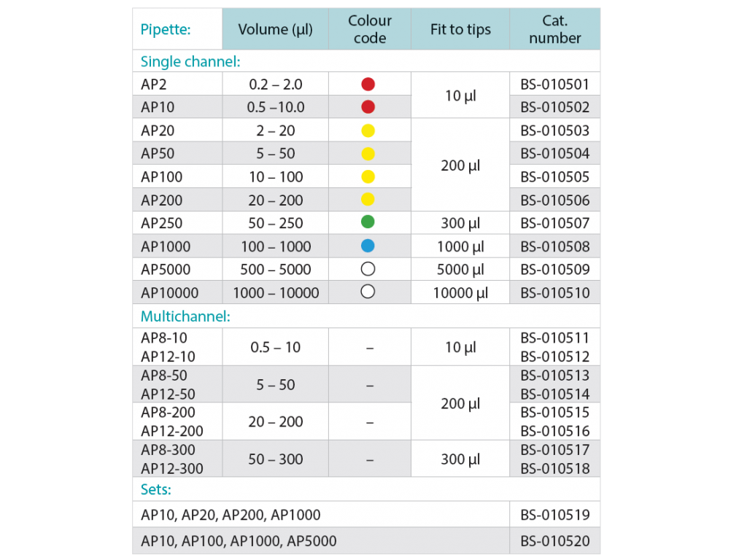Select the yellow colour dot for AP20
This screenshot has height=560, width=747.
[x=368, y=131]
